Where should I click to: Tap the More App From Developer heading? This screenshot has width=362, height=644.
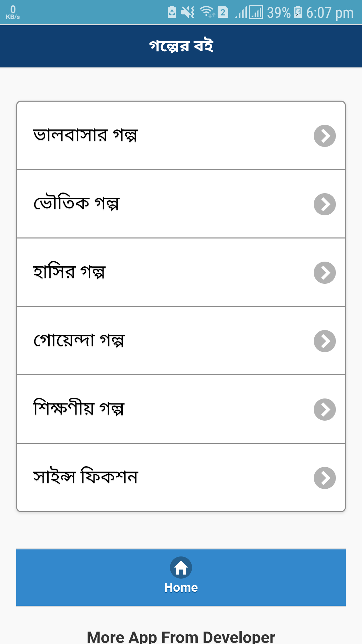pos(181,637)
